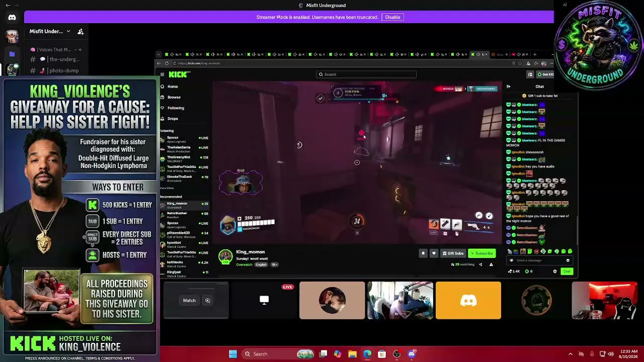This screenshot has width=644, height=362.
Task: Click the report warning triangle icon
Action: pos(491,264)
